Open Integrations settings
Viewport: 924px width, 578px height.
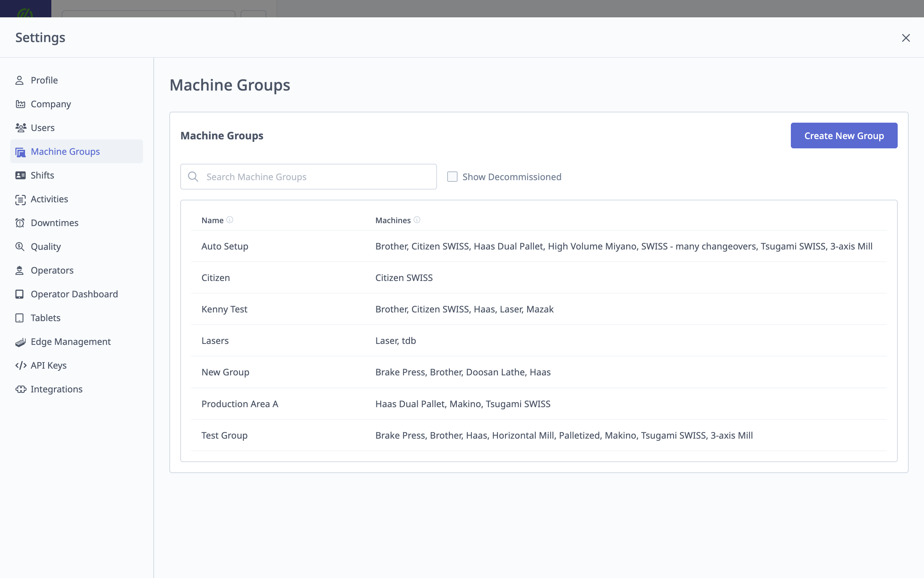coord(76,389)
